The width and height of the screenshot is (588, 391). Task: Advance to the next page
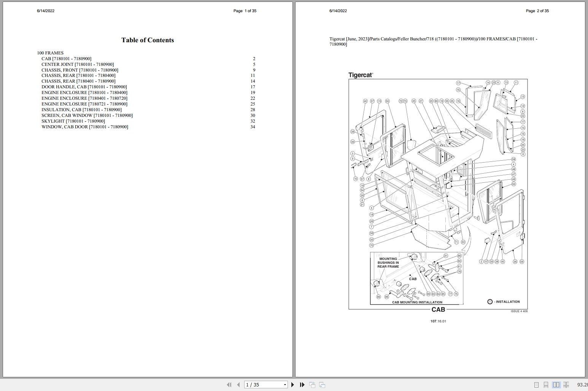pyautogui.click(x=292, y=385)
